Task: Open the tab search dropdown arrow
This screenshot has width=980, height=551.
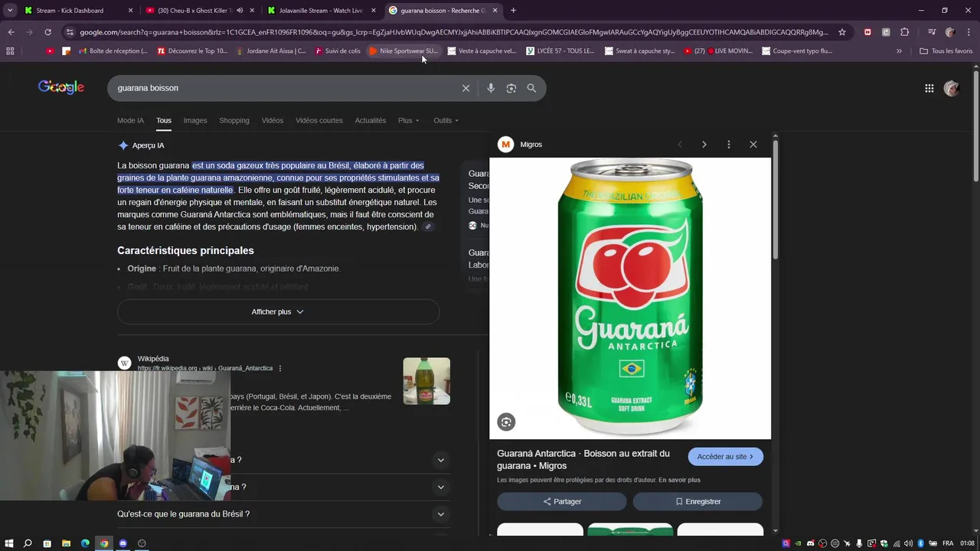Action: click(x=10, y=11)
